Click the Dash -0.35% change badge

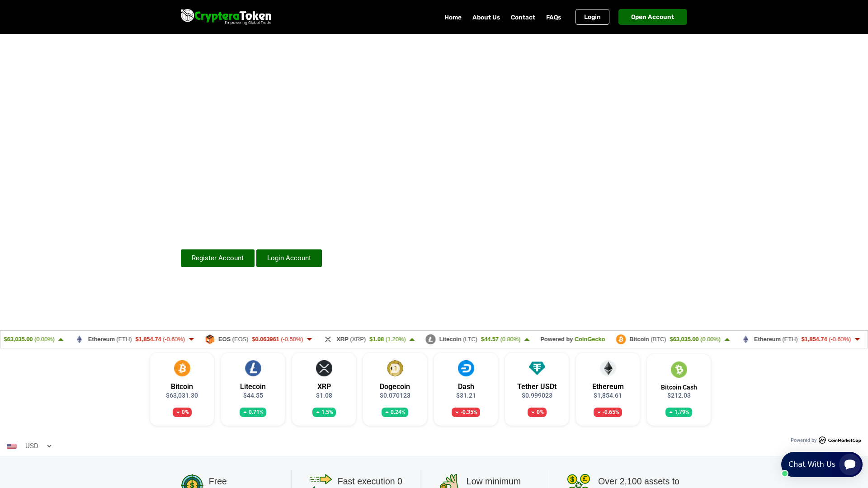pos(466,412)
